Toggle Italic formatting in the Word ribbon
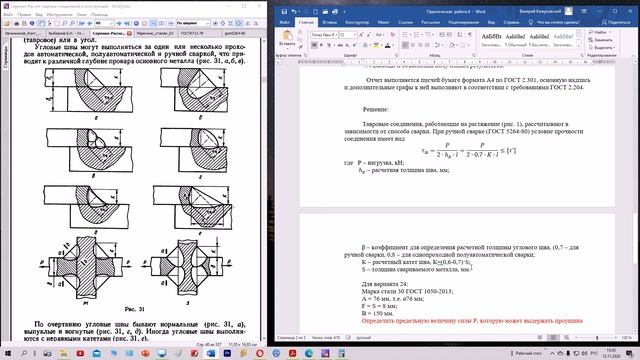Screen dimensions: 640x360 coord(321,45)
